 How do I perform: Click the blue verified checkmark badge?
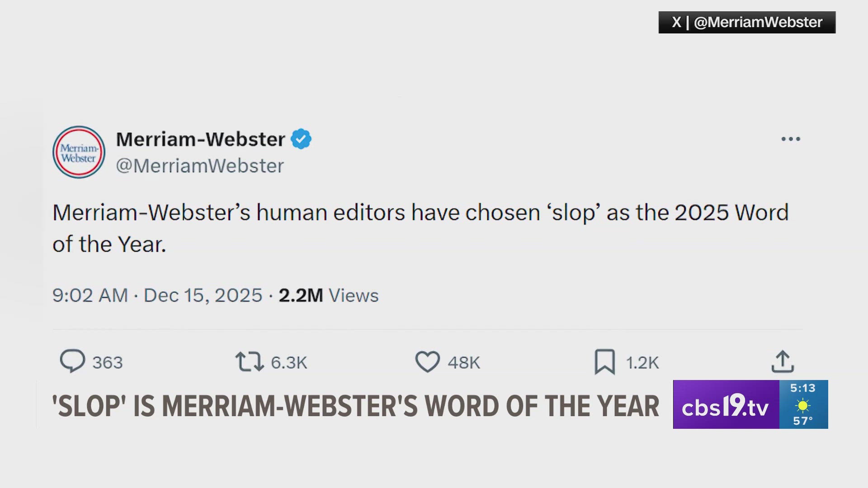click(301, 139)
